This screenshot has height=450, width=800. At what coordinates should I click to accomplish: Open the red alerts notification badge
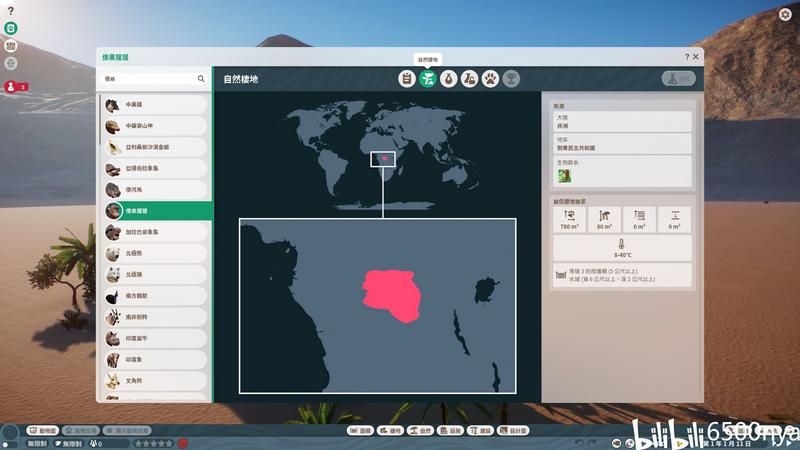tap(16, 87)
